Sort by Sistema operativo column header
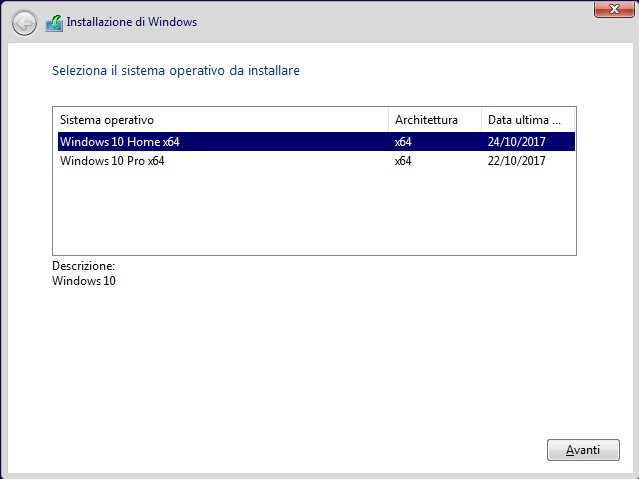The width and height of the screenshot is (639, 479). click(x=220, y=120)
